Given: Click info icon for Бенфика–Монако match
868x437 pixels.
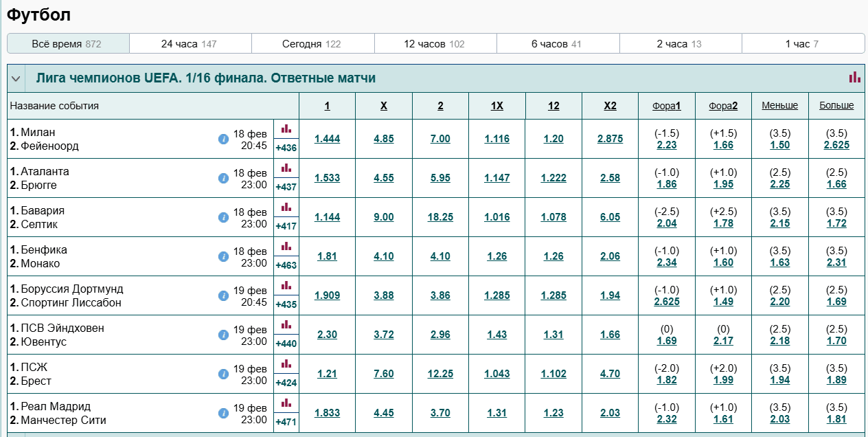Looking at the screenshot, I should (x=223, y=257).
